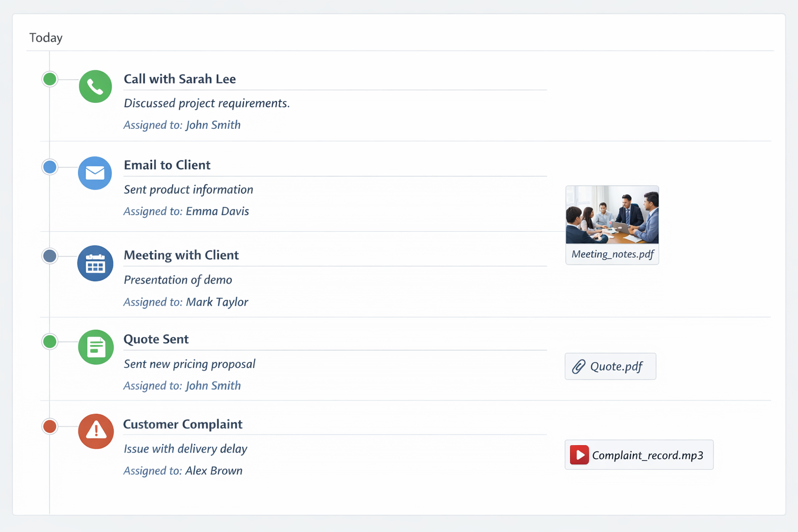Select the red timeline dot for Customer Complaint
This screenshot has width=798, height=532.
50,427
